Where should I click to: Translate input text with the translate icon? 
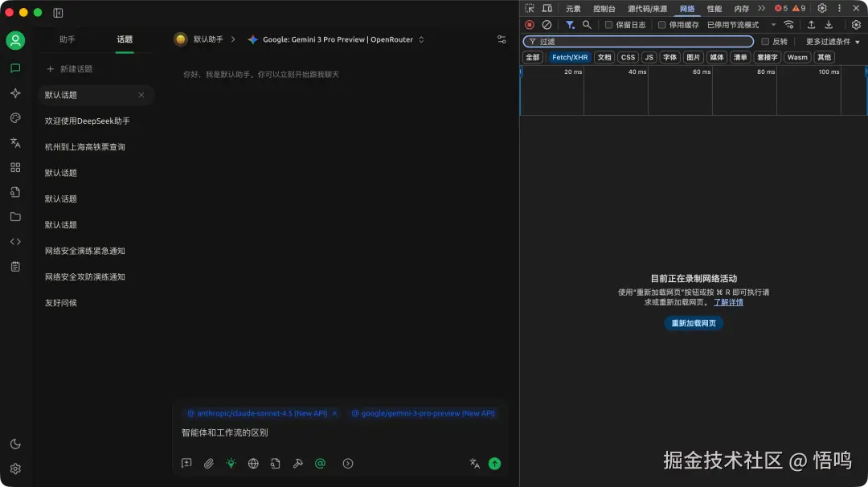(x=474, y=463)
